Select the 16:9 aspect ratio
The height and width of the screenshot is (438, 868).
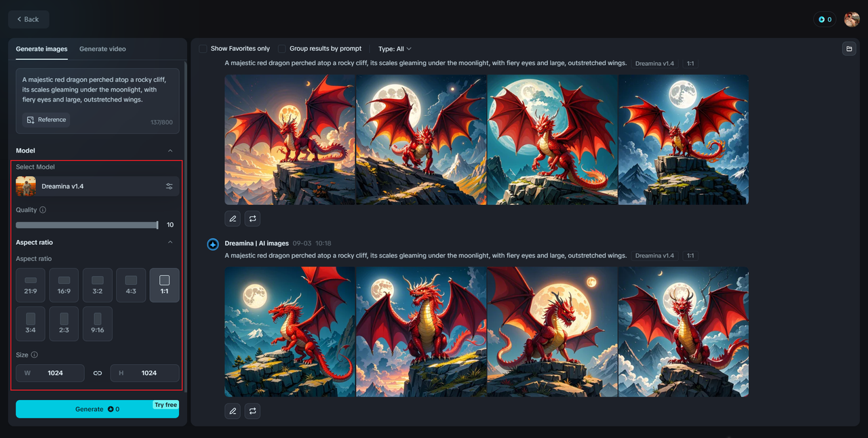tap(64, 285)
